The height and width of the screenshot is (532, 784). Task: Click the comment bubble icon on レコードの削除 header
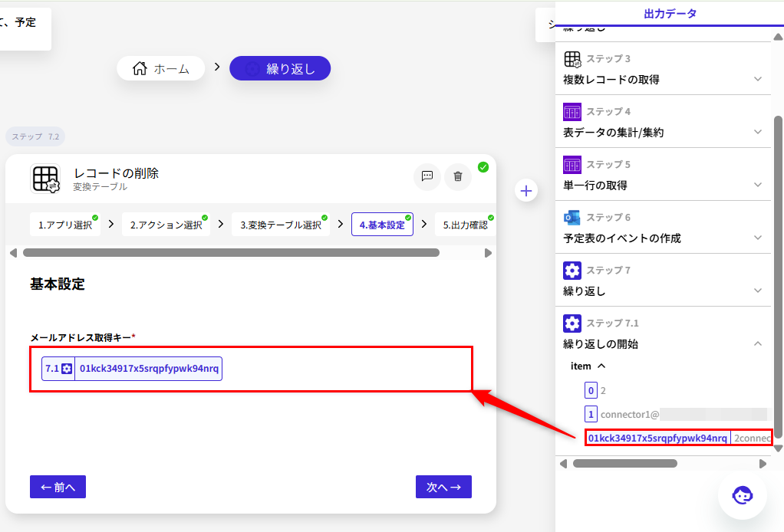coord(427,177)
